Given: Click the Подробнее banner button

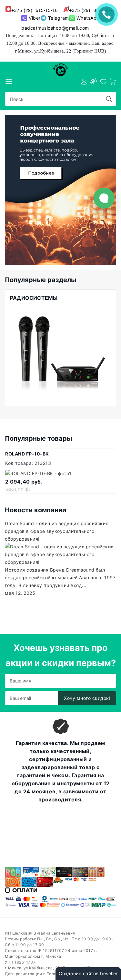Looking at the screenshot, I should [41, 173].
